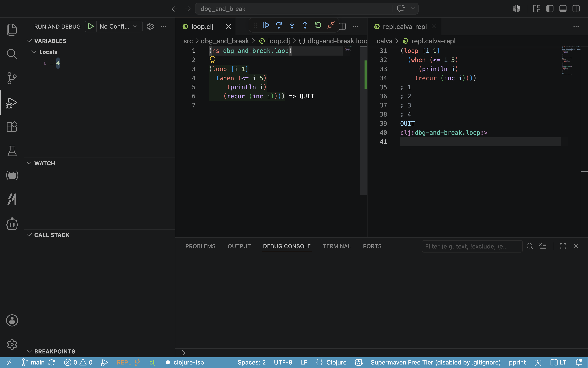Open the PORTS panel tab
Image resolution: width=588 pixels, height=368 pixels.
[372, 246]
